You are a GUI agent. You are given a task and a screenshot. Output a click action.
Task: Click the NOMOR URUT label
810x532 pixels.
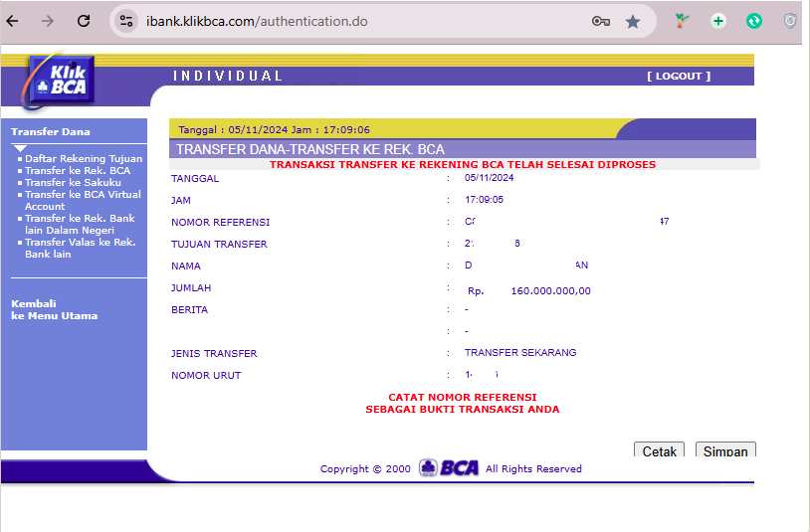[206, 376]
